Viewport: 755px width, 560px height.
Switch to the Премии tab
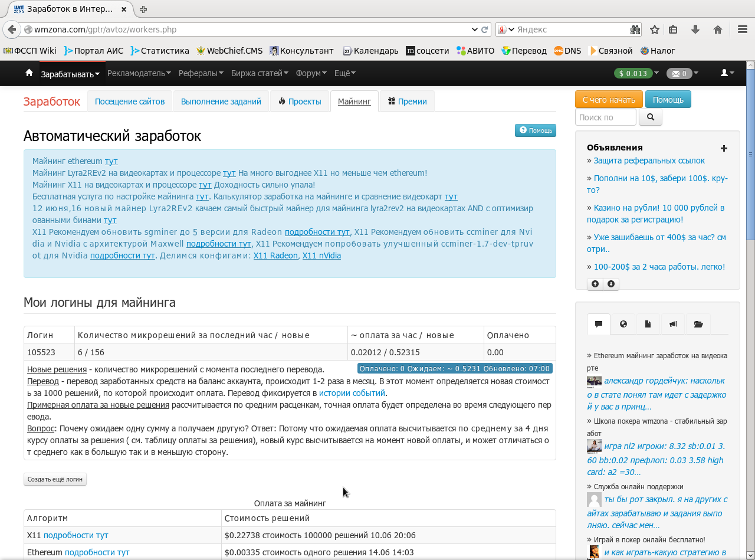coord(407,101)
